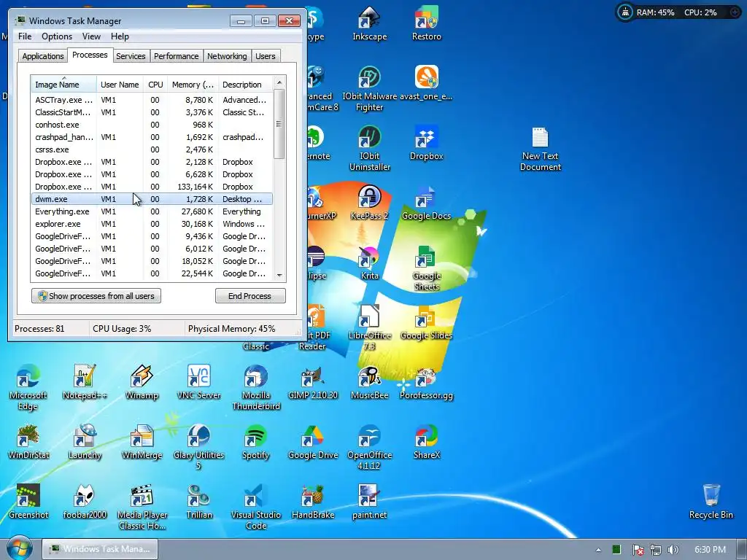Launch HandBrake desktop shortcut
Screen dimensions: 747x560
pos(312,502)
